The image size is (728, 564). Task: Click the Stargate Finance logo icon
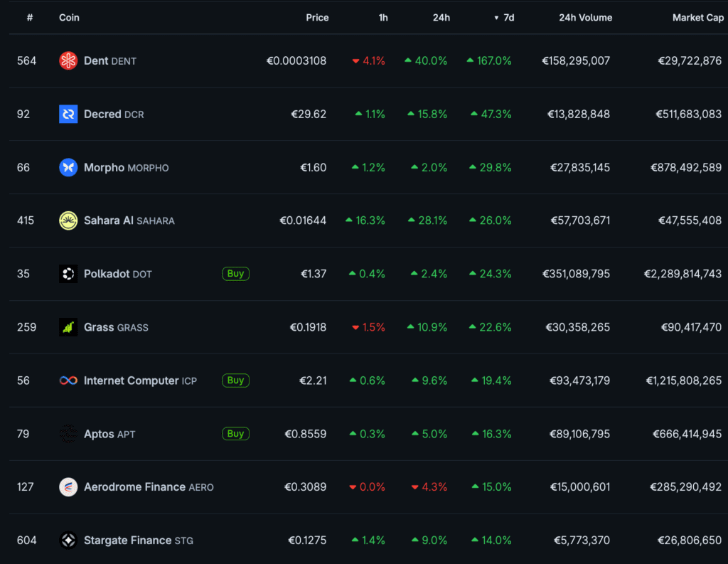(x=68, y=541)
